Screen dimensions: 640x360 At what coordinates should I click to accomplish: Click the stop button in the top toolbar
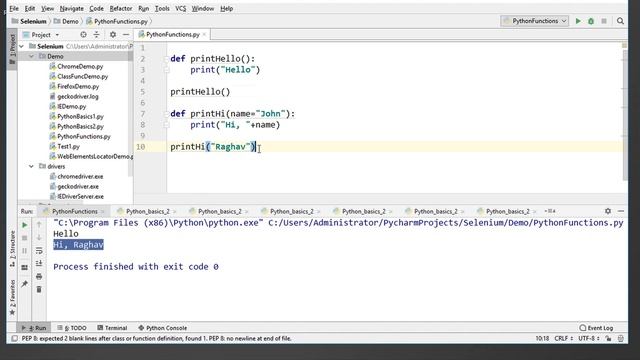tap(604, 21)
